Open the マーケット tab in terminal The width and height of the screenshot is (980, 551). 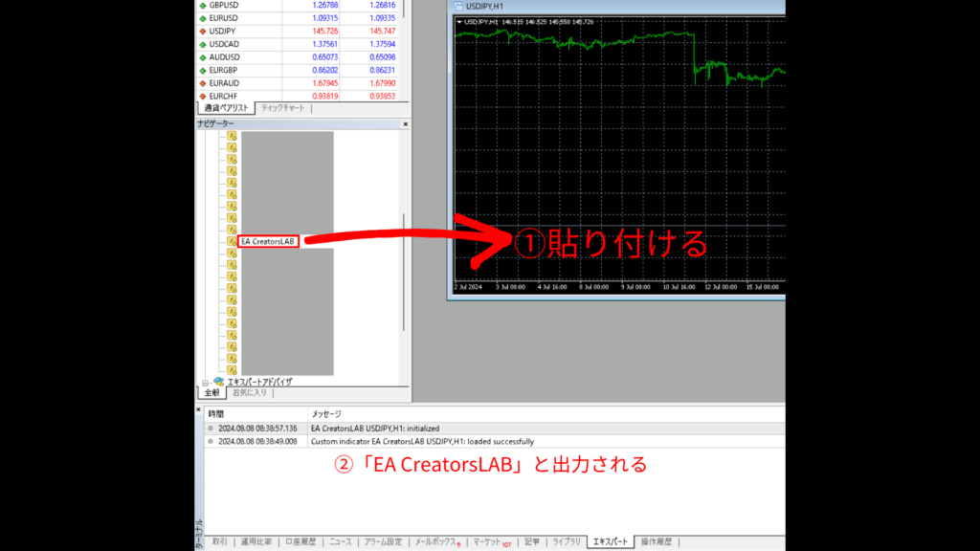(491, 542)
